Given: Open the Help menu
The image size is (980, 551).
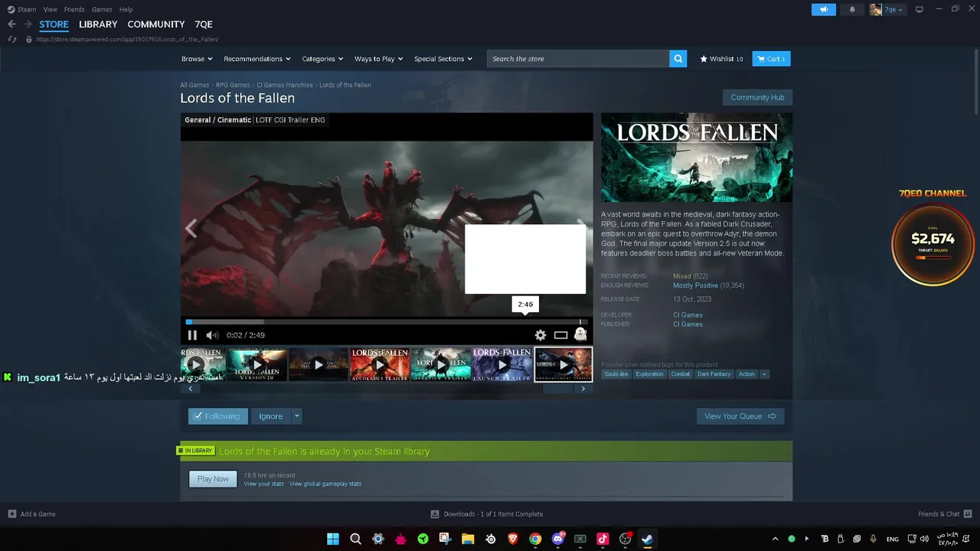Looking at the screenshot, I should tap(126, 9).
